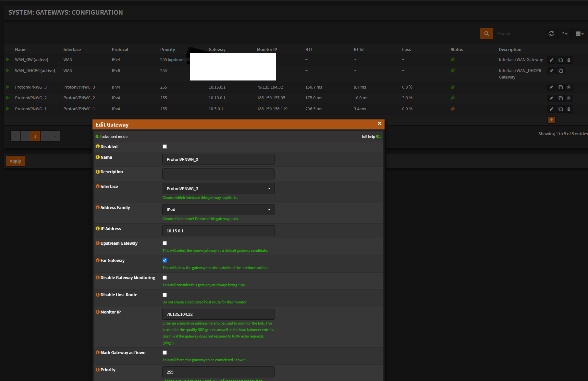Click the status plug icon for ProtonVPNWG_3
The image size is (588, 381).
tap(453, 87)
